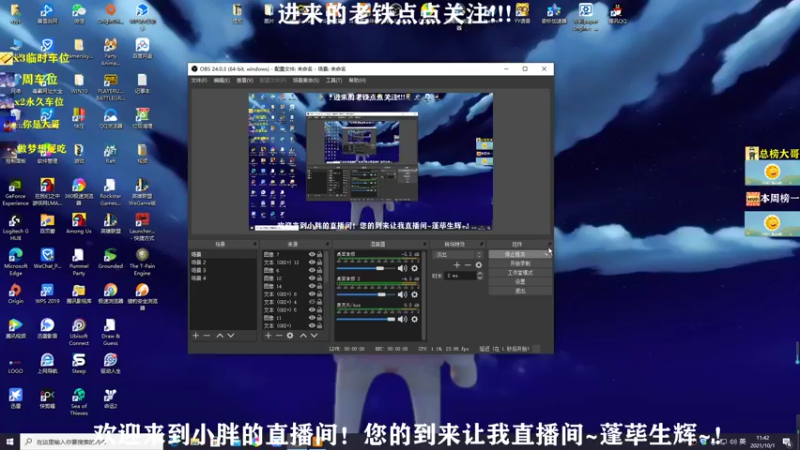Toggle eye icon for source 图像 11

312,317
